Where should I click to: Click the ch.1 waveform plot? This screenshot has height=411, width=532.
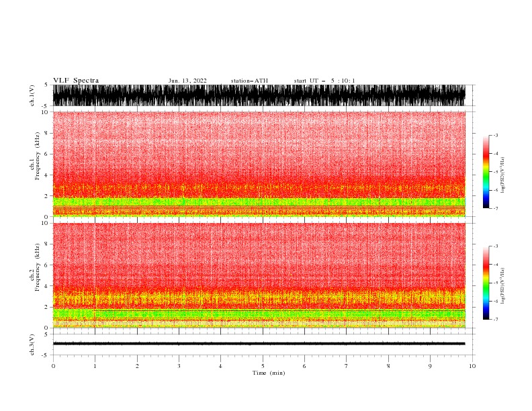click(259, 95)
